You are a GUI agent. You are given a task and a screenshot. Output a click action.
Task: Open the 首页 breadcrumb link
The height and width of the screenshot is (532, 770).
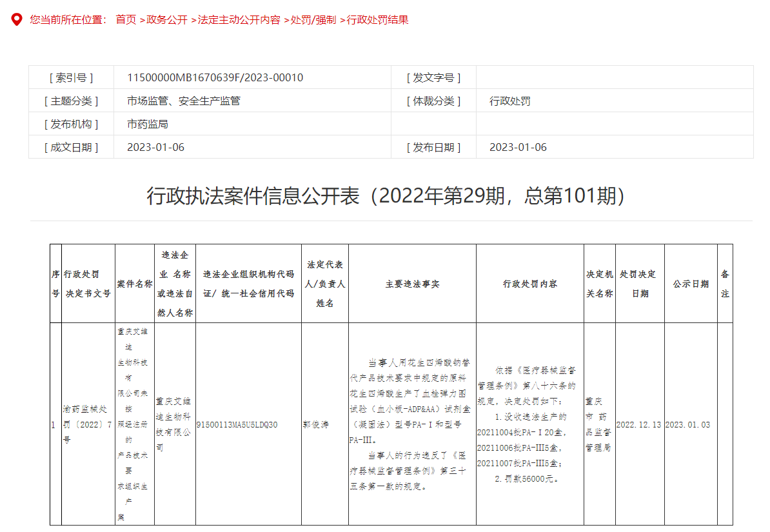[126, 19]
